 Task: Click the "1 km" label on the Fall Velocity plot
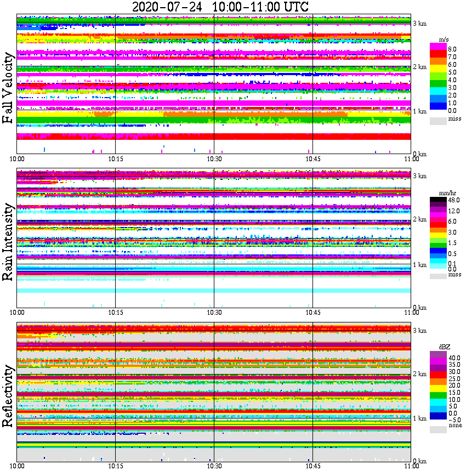click(419, 111)
